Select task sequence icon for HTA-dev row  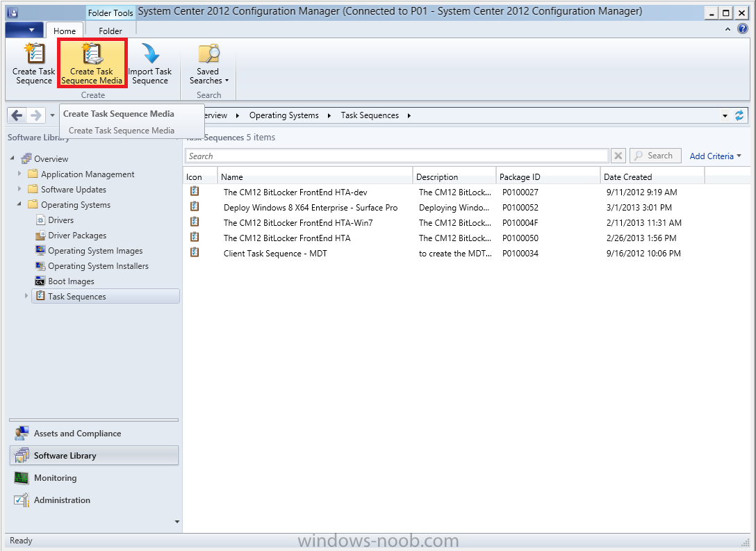[x=195, y=191]
